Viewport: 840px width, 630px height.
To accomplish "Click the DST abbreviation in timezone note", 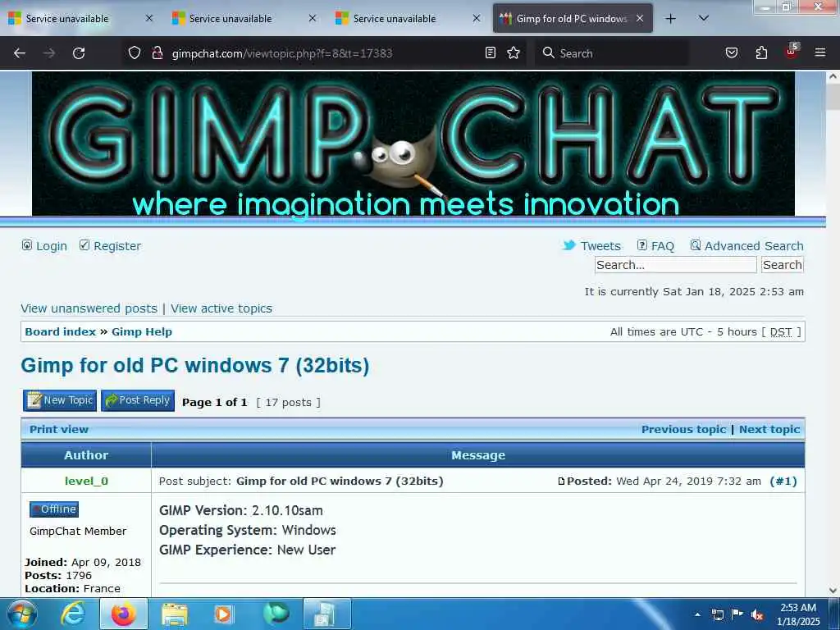I will coord(781,331).
